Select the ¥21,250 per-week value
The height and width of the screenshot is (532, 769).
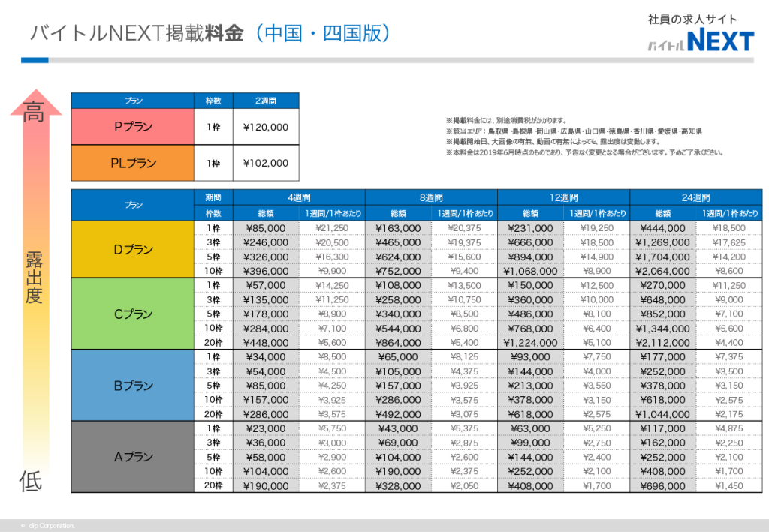332,228
